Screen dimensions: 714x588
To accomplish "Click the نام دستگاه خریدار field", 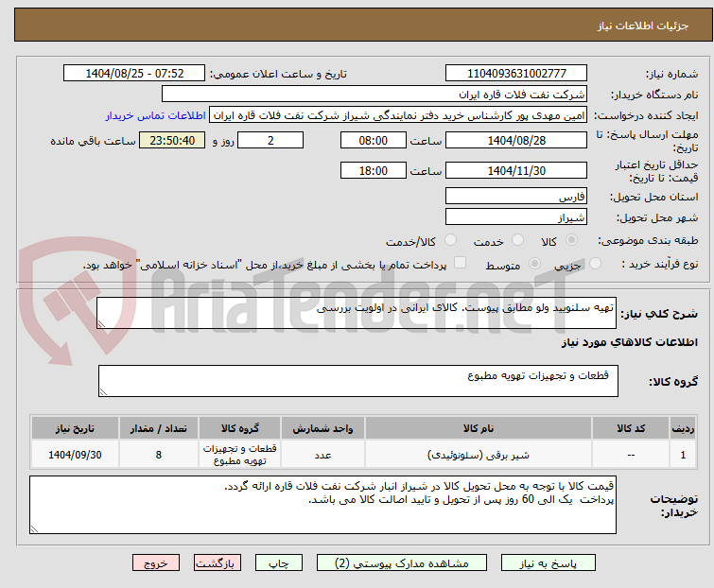I will (374, 95).
